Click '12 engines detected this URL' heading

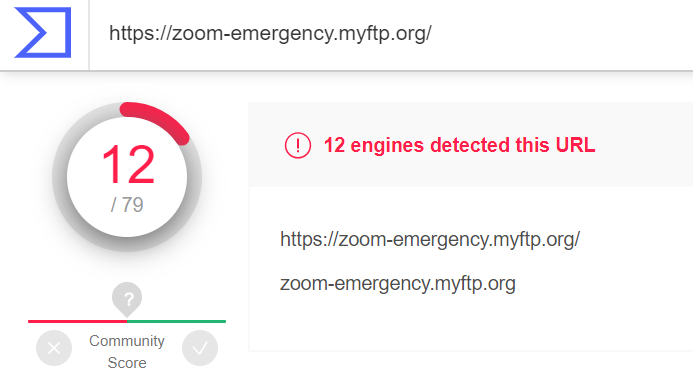point(460,145)
